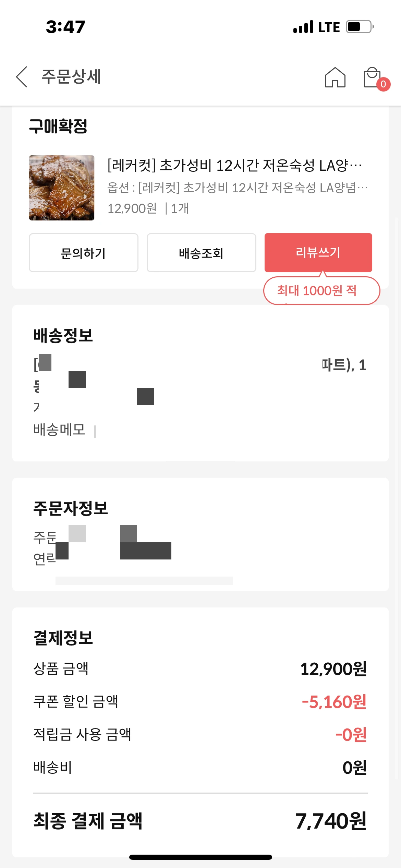Tap the 7,740원 final payment amount
Image resolution: width=401 pixels, height=868 pixels.
pyautogui.click(x=331, y=821)
